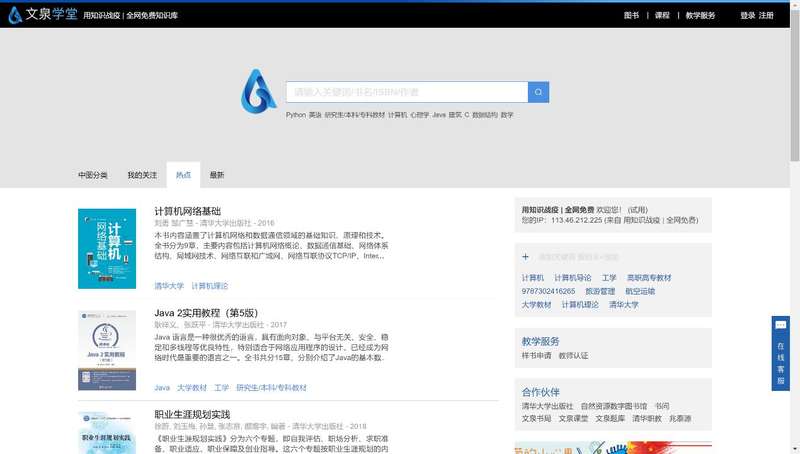Switch to the 我的关注 tab

142,175
